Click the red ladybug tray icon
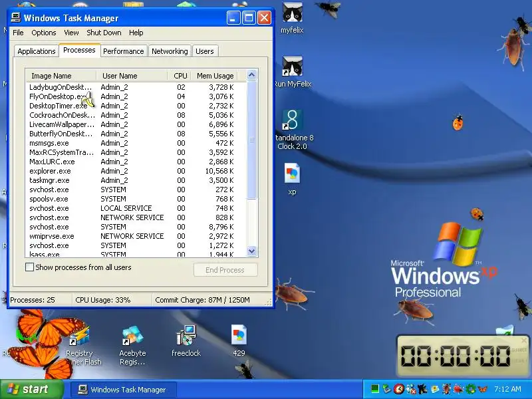The height and width of the screenshot is (399, 532). coord(459,389)
